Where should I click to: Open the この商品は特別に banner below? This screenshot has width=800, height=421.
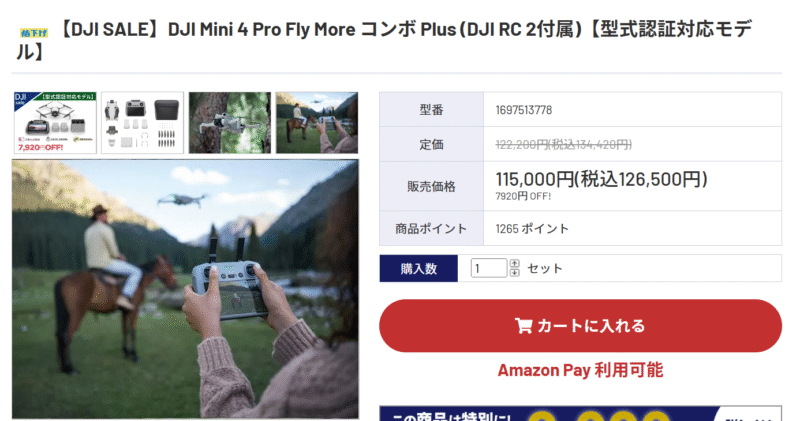pos(580,414)
